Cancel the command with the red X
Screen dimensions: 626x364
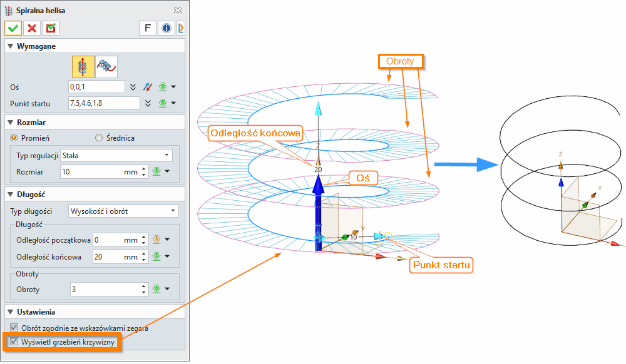(32, 28)
